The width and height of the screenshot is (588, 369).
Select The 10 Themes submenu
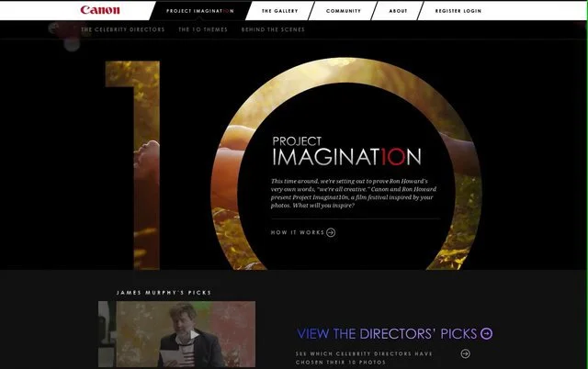(x=203, y=29)
